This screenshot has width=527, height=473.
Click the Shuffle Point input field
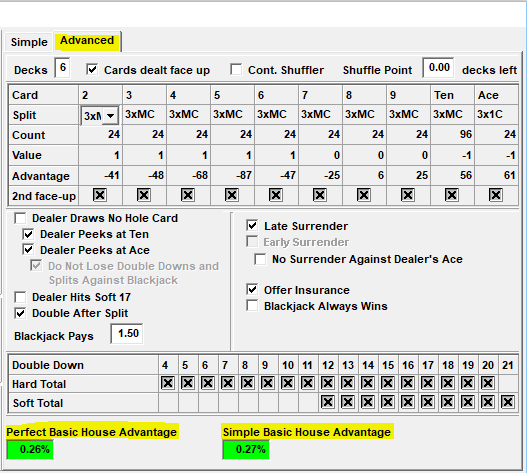(438, 68)
